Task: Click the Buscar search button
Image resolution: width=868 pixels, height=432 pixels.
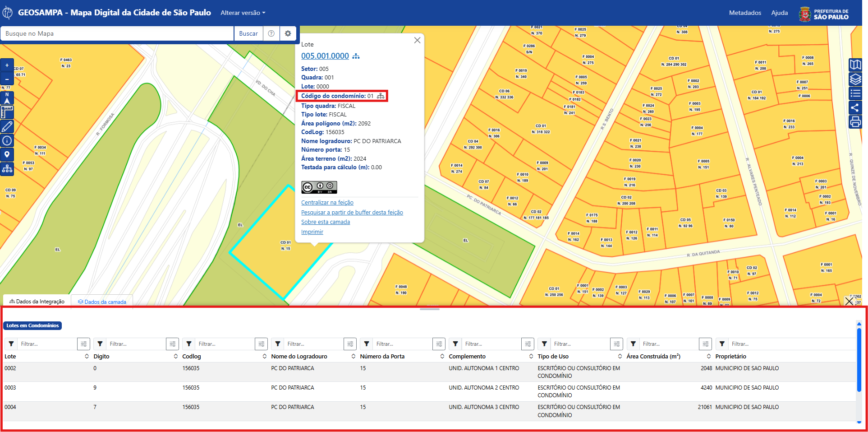Action: pos(248,33)
